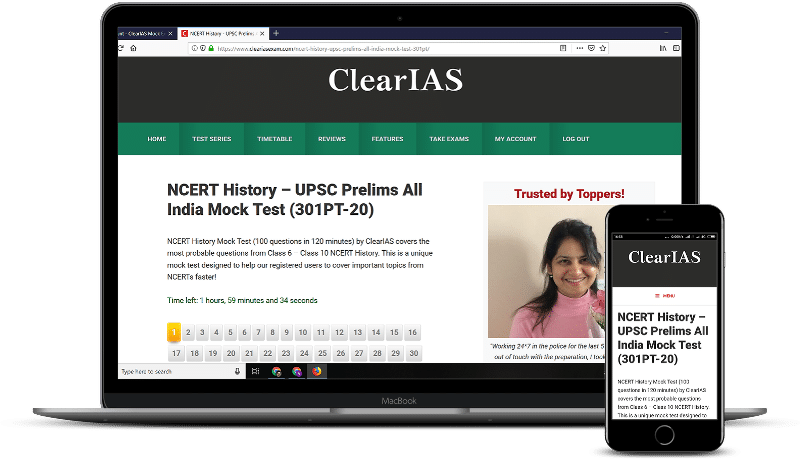The image size is (800, 459).
Task: Open the second Chrome profile icon on the taskbar
Action: click(x=297, y=372)
